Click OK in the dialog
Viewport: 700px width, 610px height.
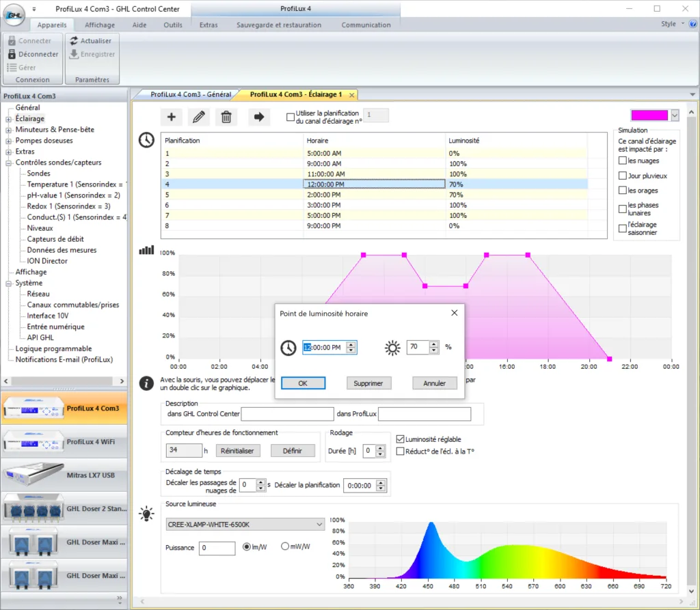click(x=303, y=383)
